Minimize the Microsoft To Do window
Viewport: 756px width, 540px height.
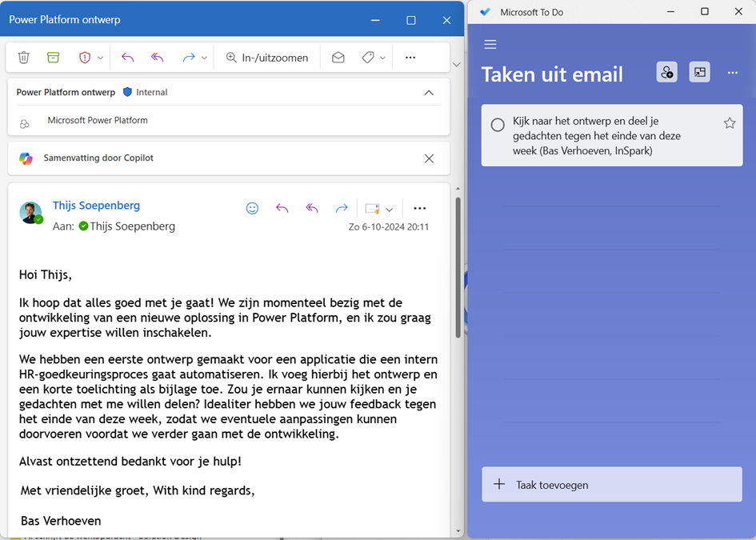tap(670, 11)
